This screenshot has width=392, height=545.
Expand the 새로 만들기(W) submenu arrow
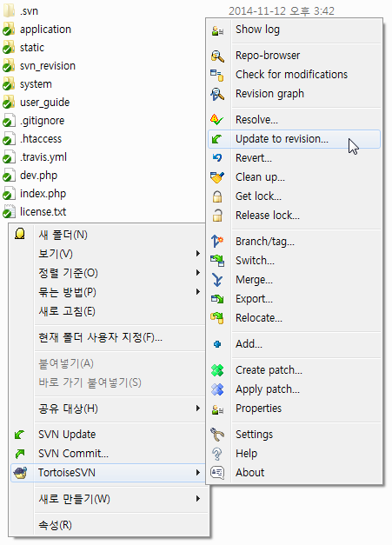coord(197,499)
